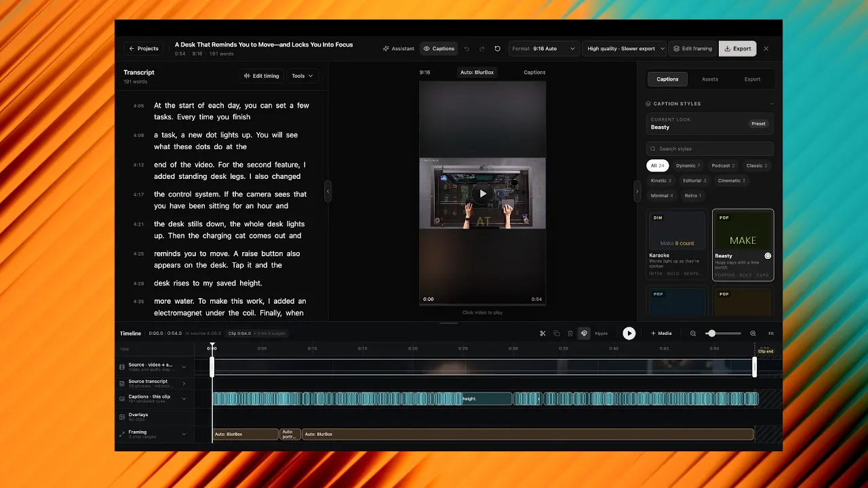
Task: Collapse the right panel with arrow handle
Action: [637, 191]
